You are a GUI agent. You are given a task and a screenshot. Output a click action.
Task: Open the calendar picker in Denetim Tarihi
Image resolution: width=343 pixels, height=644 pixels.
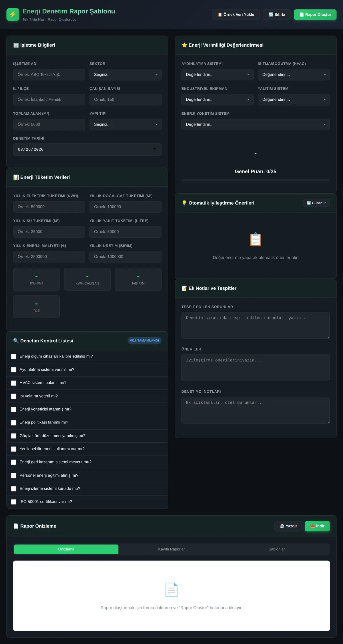click(x=154, y=150)
